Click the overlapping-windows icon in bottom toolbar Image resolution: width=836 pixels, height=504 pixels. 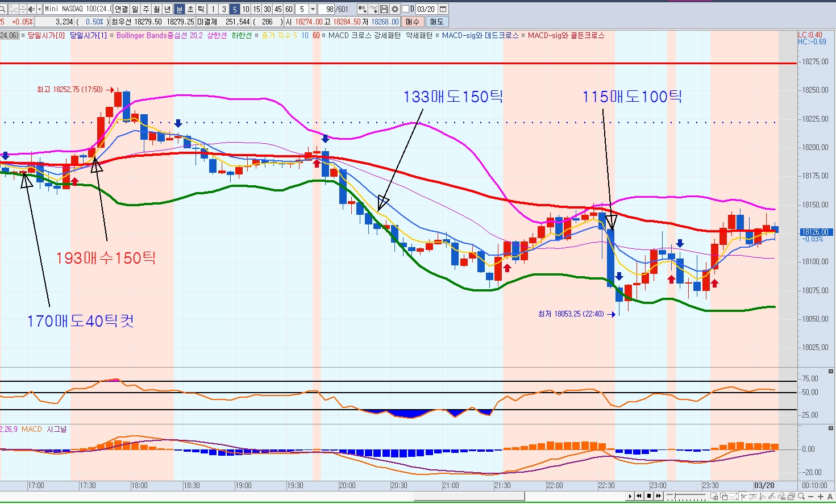click(x=724, y=496)
